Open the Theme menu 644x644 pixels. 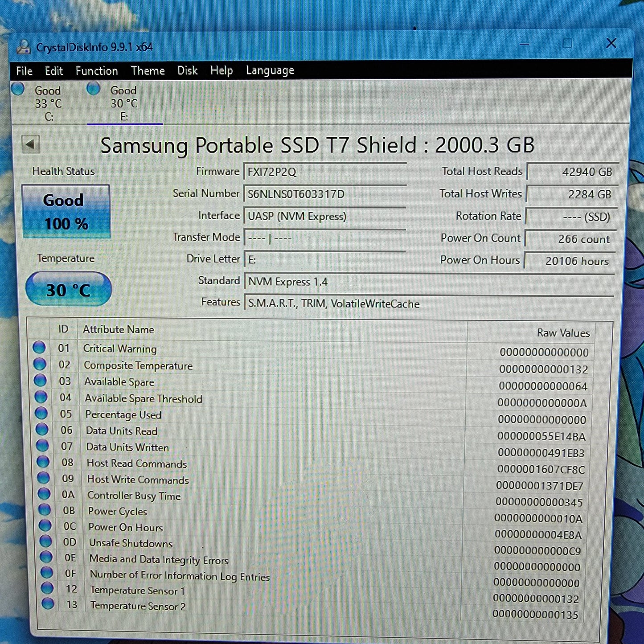coord(148,70)
